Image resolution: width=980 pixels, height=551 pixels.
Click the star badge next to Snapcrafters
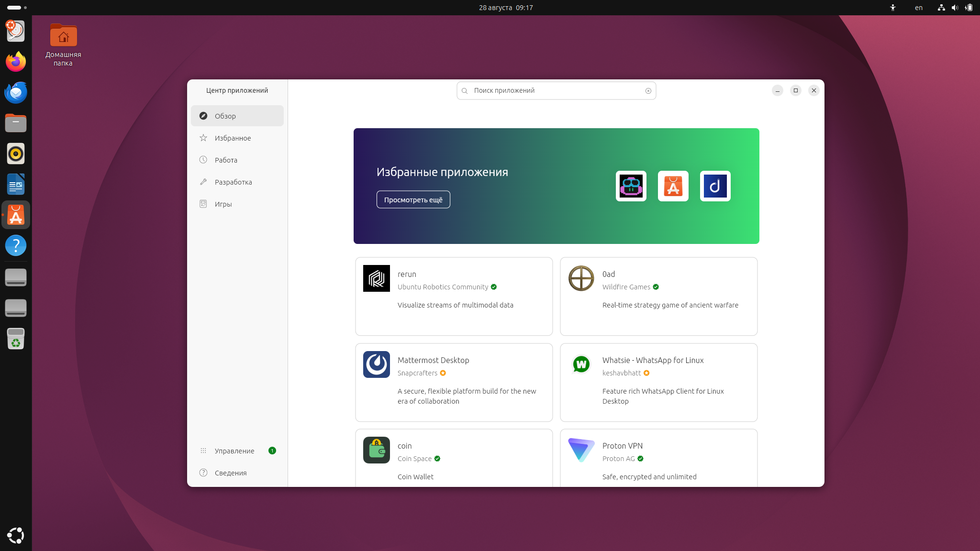(x=443, y=373)
